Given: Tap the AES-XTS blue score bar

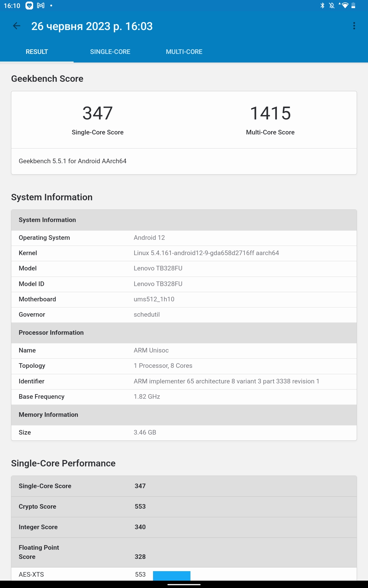Looking at the screenshot, I should point(171,575).
